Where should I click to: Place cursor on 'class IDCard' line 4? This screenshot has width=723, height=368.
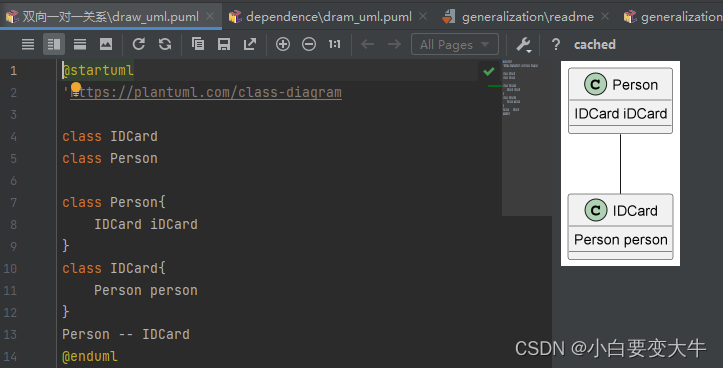coord(110,137)
